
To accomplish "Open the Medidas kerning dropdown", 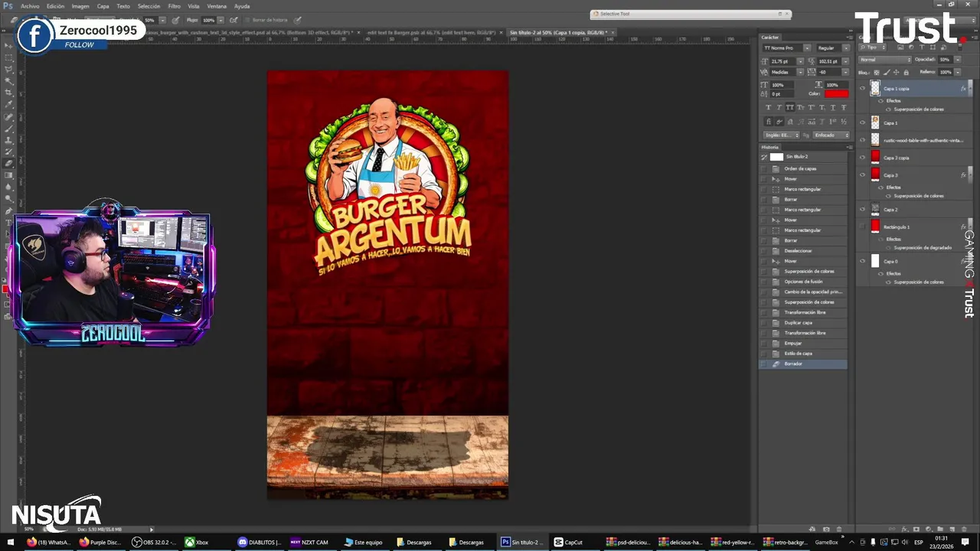I will 800,72.
